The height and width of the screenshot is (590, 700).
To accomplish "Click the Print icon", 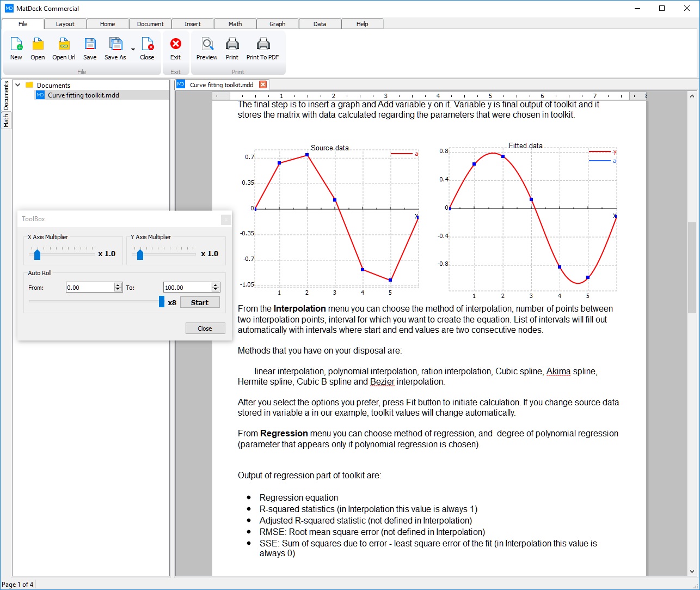I will click(x=232, y=48).
